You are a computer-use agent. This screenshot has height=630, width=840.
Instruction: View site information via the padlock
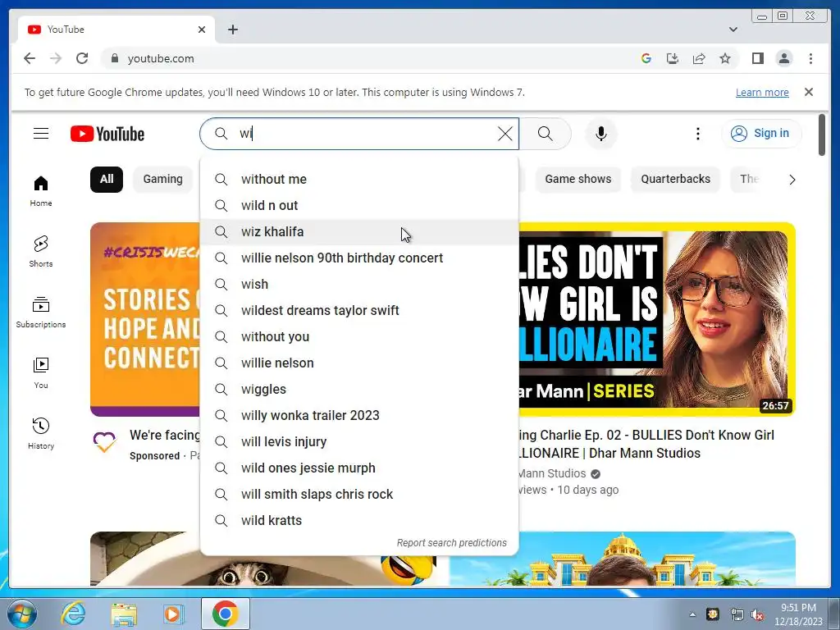(x=114, y=58)
